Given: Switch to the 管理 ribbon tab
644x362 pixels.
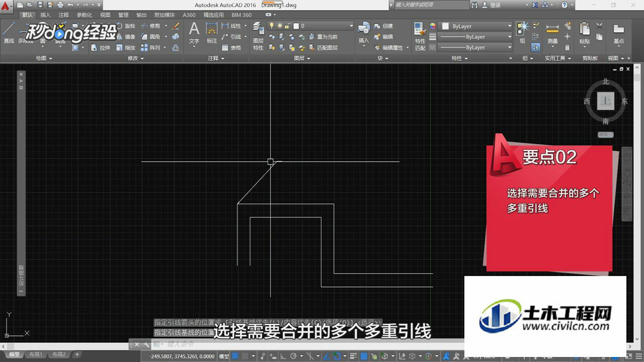Looking at the screenshot, I should click(123, 15).
